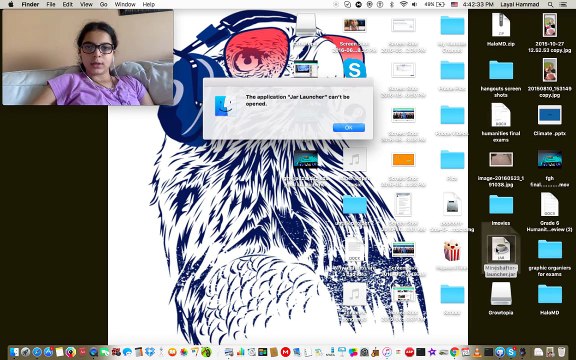The height and width of the screenshot is (360, 576).
Task: Open the Trash in the dock
Action: 561,352
